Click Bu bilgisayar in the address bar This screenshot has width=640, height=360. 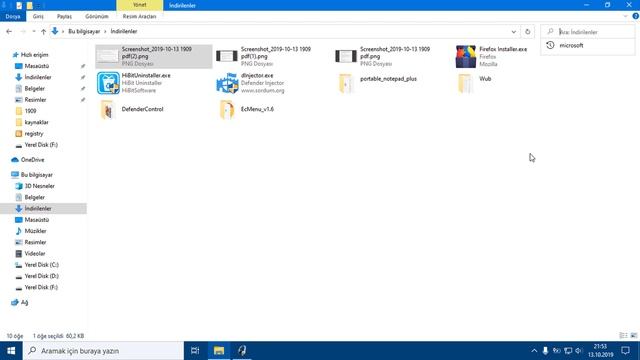pyautogui.click(x=84, y=31)
